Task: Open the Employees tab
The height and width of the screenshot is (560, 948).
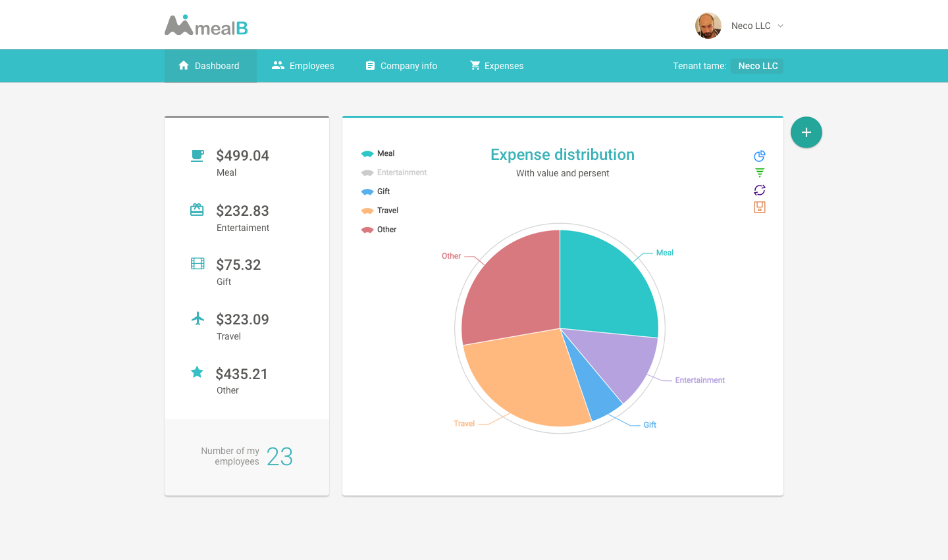Action: (303, 66)
